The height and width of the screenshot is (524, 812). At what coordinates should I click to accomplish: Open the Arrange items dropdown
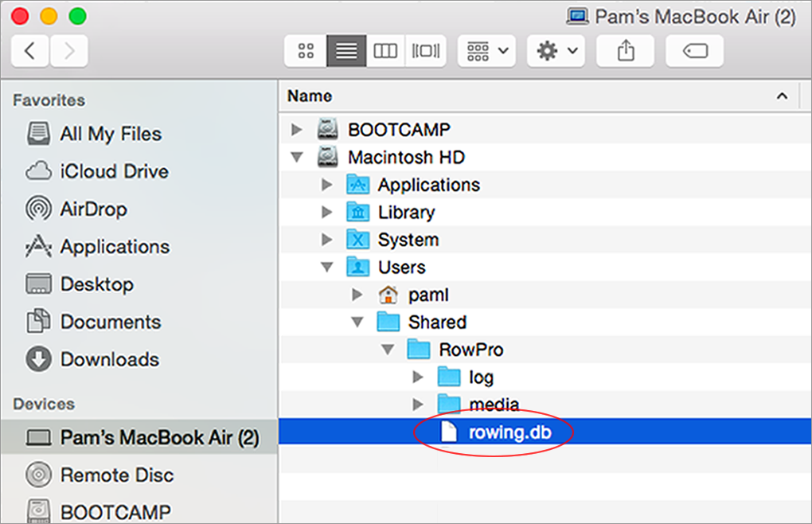coord(486,52)
